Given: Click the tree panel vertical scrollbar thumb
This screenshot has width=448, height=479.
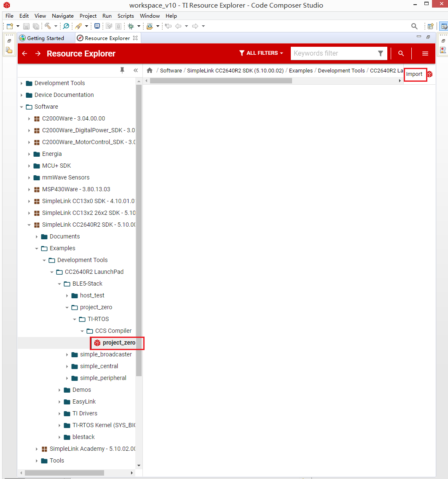Looking at the screenshot, I should [139, 230].
